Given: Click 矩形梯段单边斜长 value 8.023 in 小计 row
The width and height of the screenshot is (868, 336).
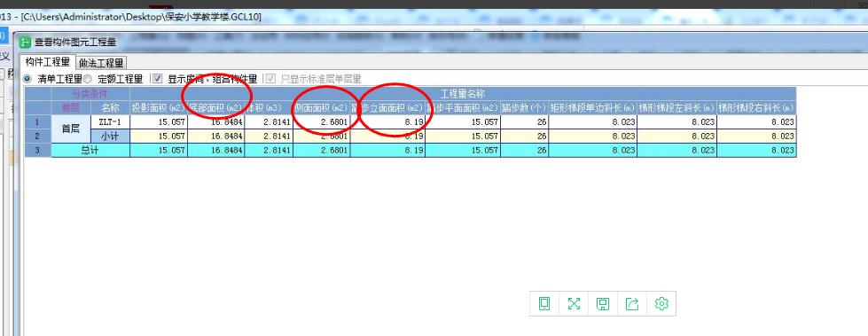Looking at the screenshot, I should pyautogui.click(x=593, y=137).
